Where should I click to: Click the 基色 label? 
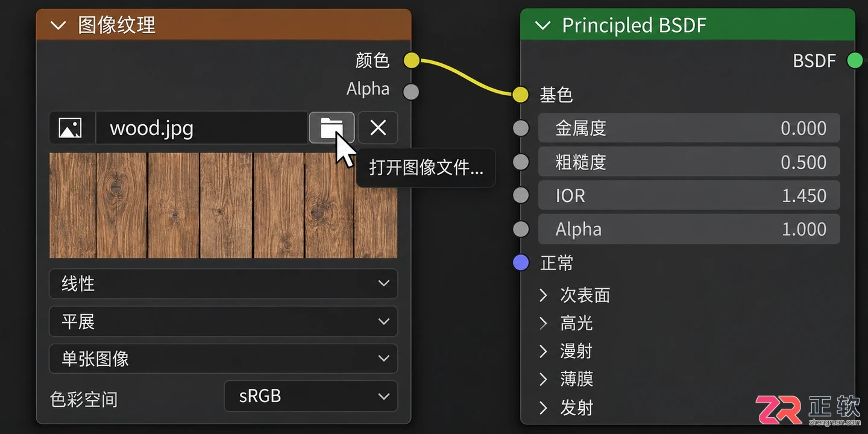click(x=556, y=95)
